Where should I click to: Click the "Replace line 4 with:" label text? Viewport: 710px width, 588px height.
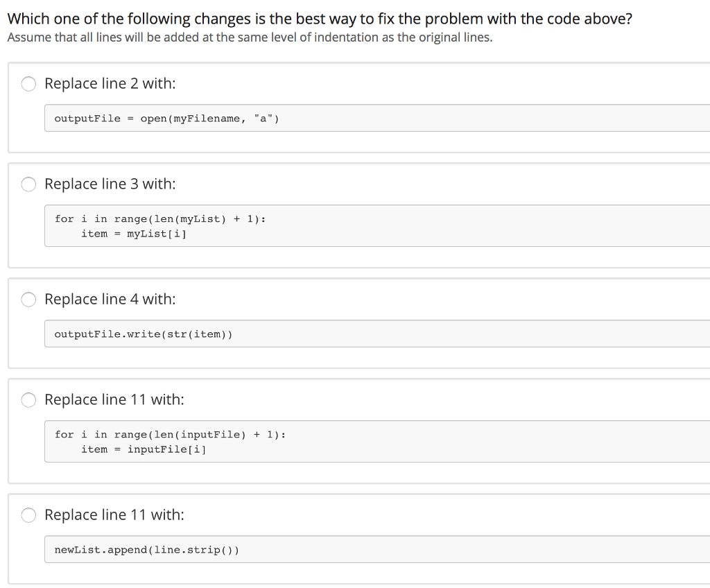(110, 300)
